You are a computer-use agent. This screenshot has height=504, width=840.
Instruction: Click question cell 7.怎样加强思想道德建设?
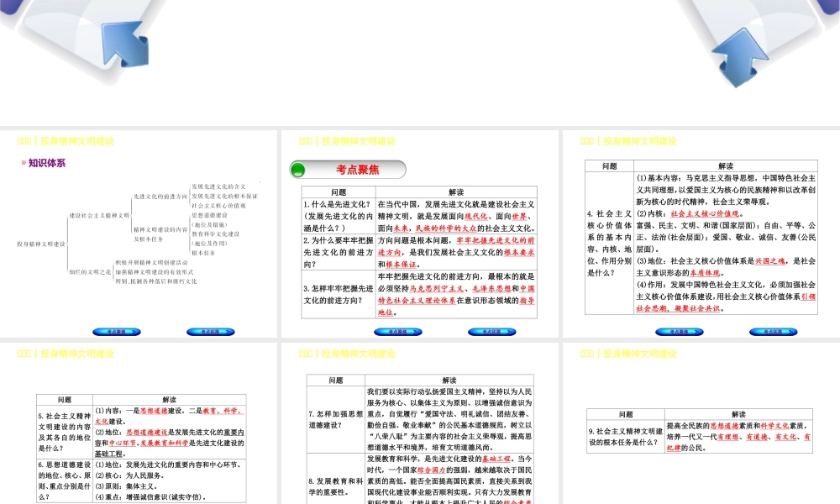click(336, 419)
